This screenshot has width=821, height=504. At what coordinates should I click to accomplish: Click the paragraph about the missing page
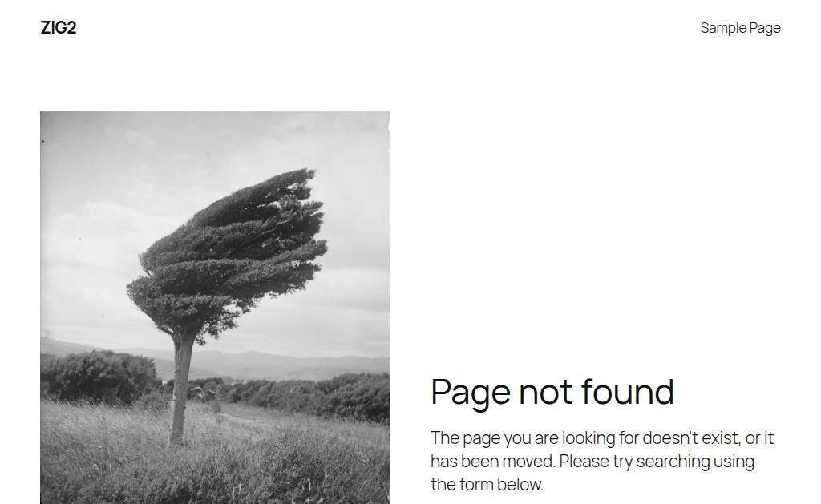click(602, 461)
